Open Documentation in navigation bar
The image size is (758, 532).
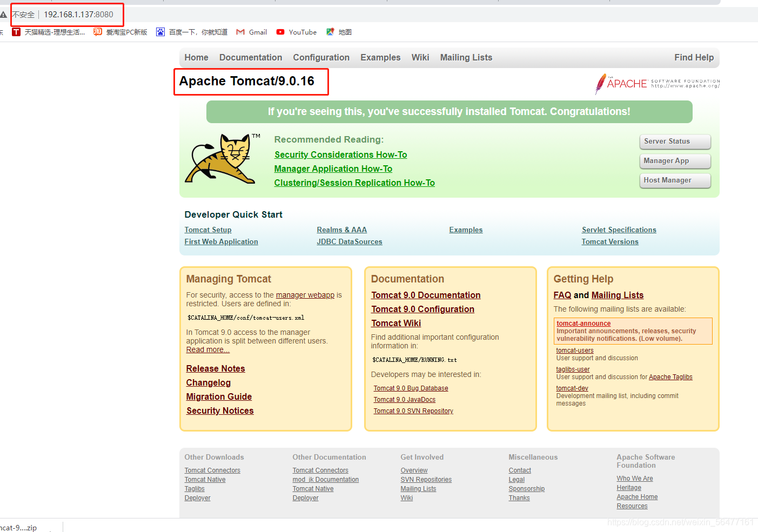click(x=251, y=57)
